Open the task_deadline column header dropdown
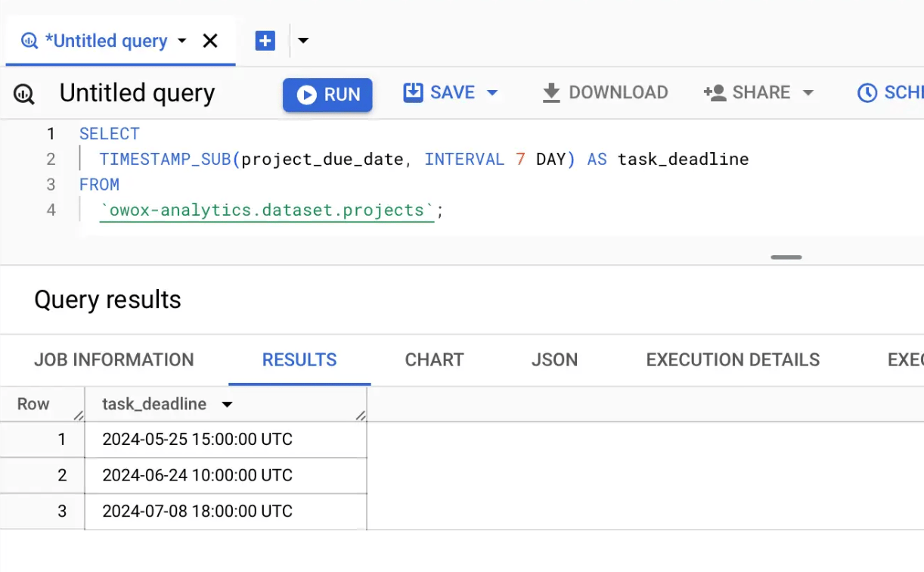The image size is (924, 572). click(x=226, y=405)
